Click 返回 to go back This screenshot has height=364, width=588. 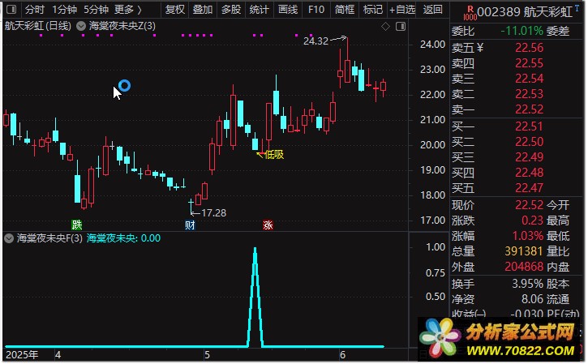pos(432,10)
